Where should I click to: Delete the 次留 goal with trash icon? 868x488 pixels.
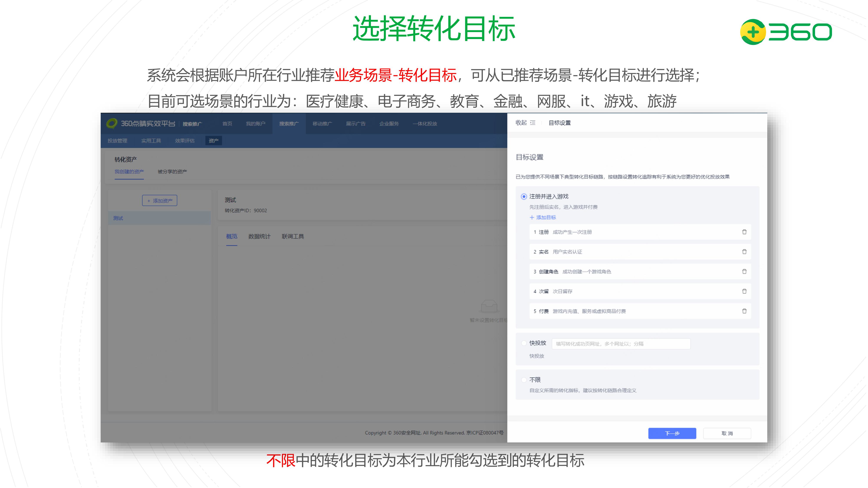[x=744, y=291]
